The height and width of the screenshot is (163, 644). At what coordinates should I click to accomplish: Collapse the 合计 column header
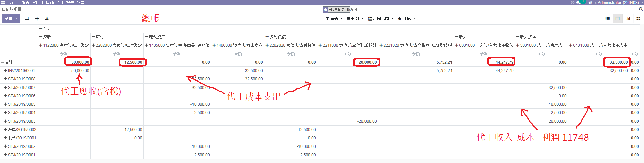tap(45, 29)
